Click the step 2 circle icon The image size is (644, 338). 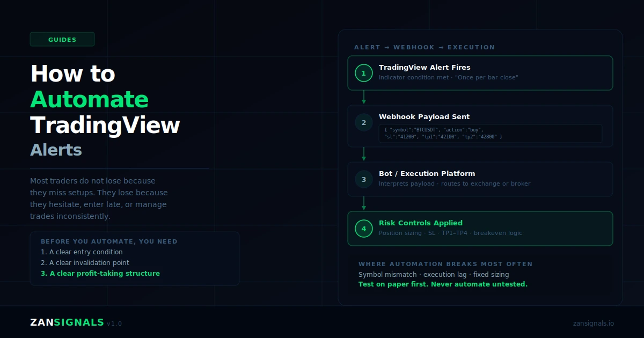364,122
